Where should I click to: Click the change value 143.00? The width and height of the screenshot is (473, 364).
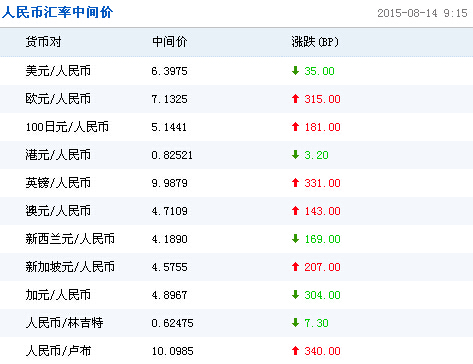click(322, 211)
